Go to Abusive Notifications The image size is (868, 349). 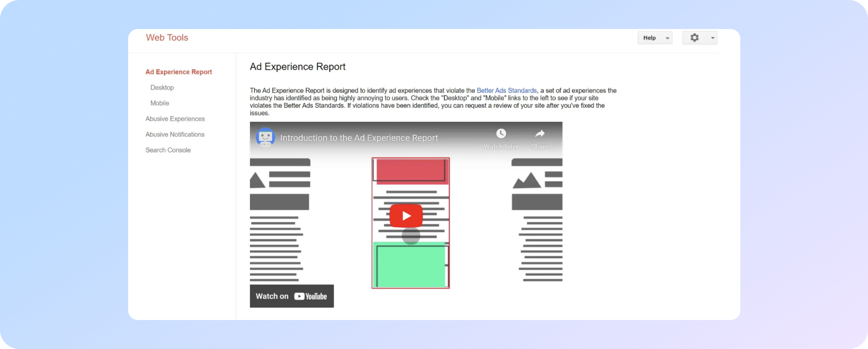[175, 134]
